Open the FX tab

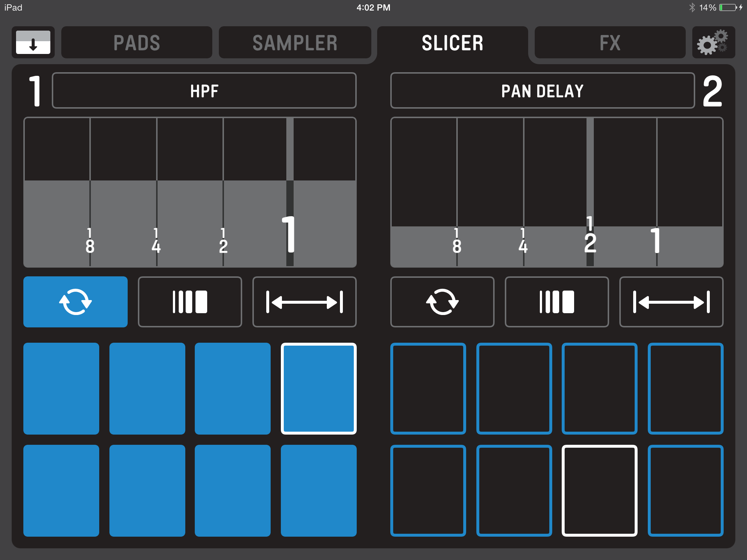click(610, 42)
